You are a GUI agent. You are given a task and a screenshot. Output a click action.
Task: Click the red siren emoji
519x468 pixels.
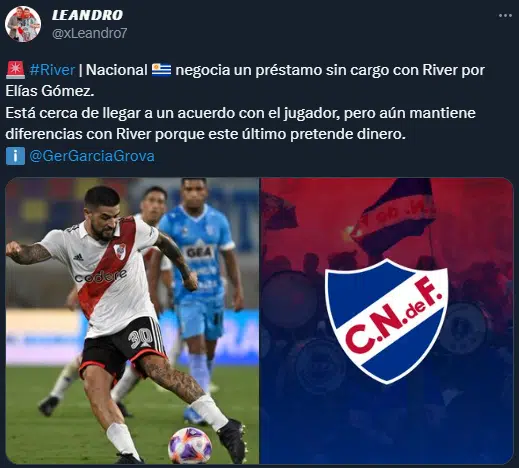(x=15, y=70)
